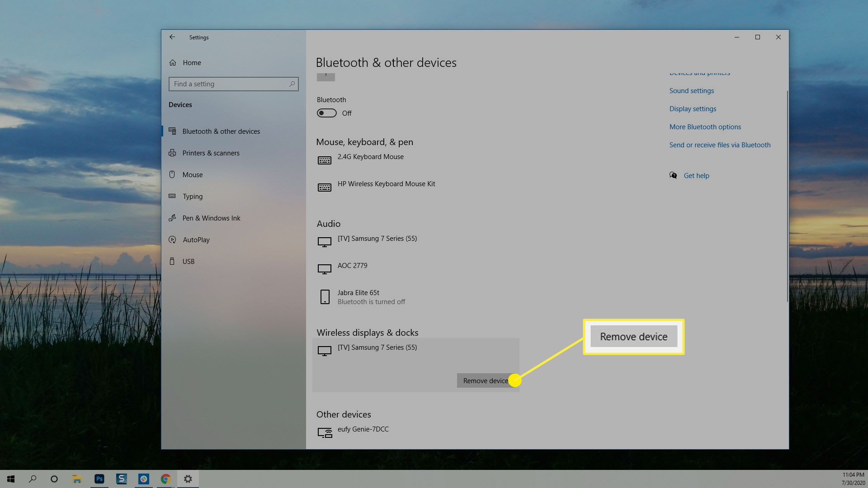Click the Mouse settings icon
868x488 pixels.
pyautogui.click(x=173, y=174)
